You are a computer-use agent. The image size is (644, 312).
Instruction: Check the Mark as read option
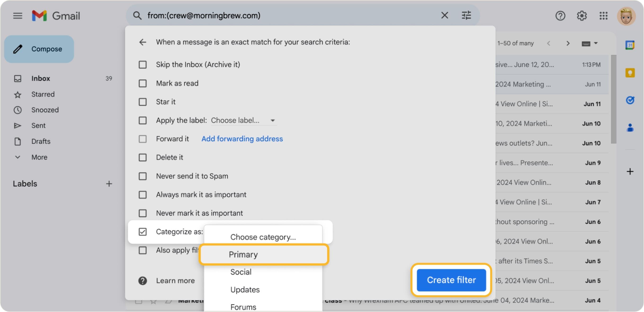pyautogui.click(x=143, y=83)
